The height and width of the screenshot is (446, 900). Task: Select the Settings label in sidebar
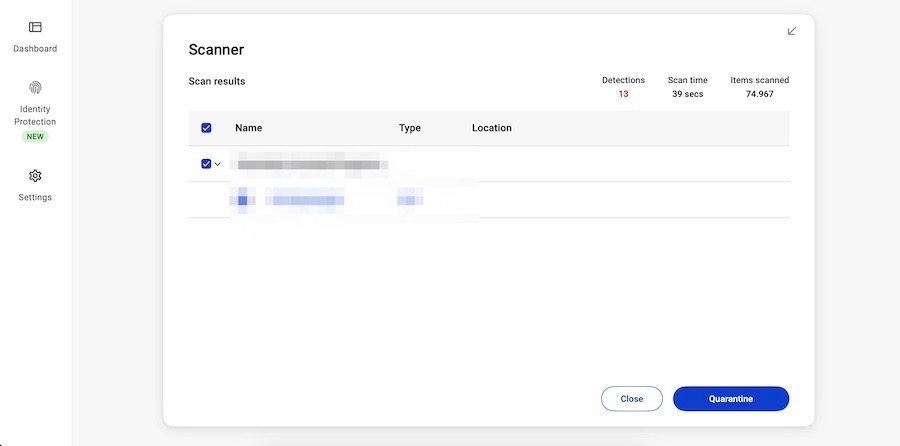coord(35,197)
